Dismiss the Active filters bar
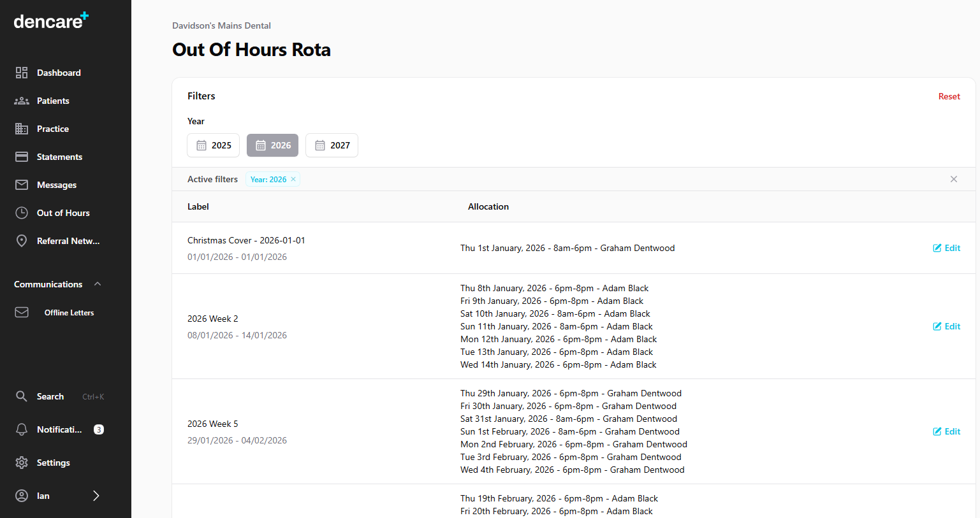The image size is (980, 518). pyautogui.click(x=953, y=179)
